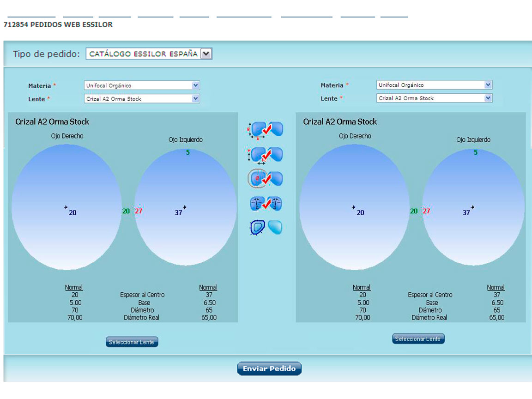The image size is (532, 399).
Task: Click the lens diameter Ø icon
Action: click(x=266, y=178)
